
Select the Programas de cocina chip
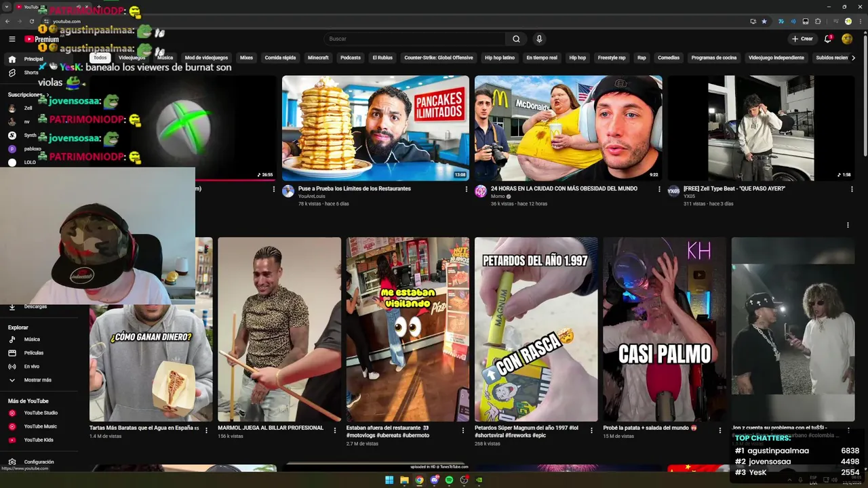[x=714, y=58]
